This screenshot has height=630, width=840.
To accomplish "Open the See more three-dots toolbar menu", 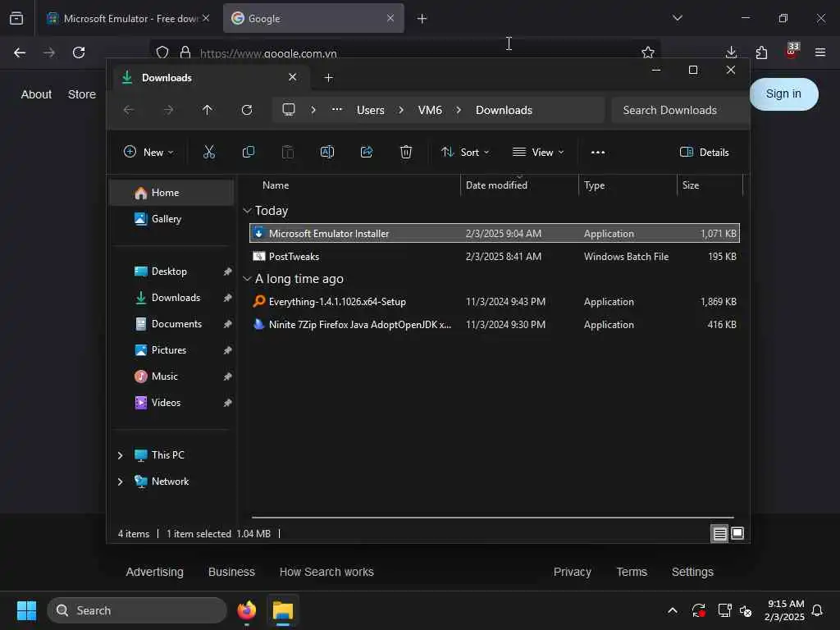I will (598, 152).
